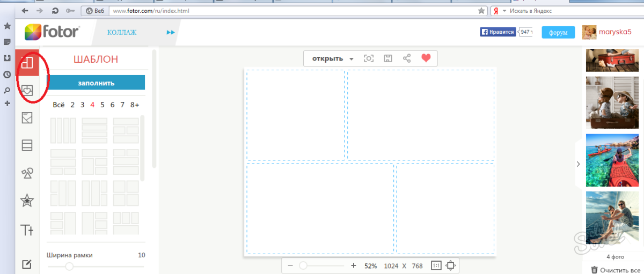Click the snapshot capture icon in toolbar
Screen dimensions: 644x274
[x=369, y=58]
